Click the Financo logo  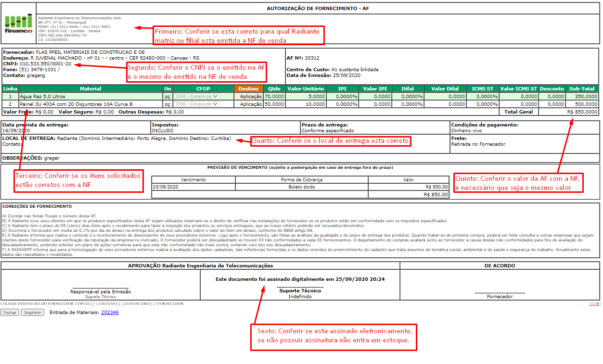coord(18,23)
